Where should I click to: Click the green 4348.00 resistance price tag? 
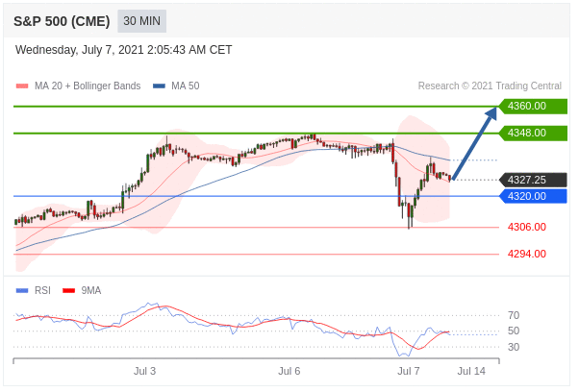pos(532,133)
